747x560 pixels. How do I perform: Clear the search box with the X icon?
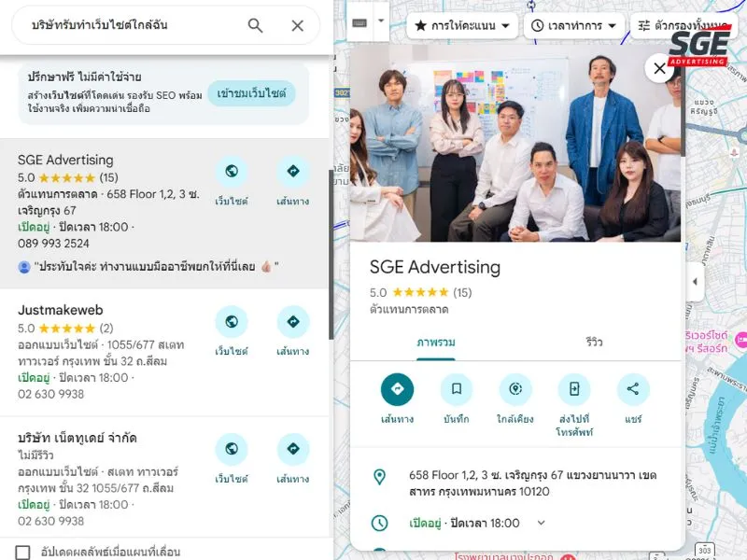coord(297,25)
